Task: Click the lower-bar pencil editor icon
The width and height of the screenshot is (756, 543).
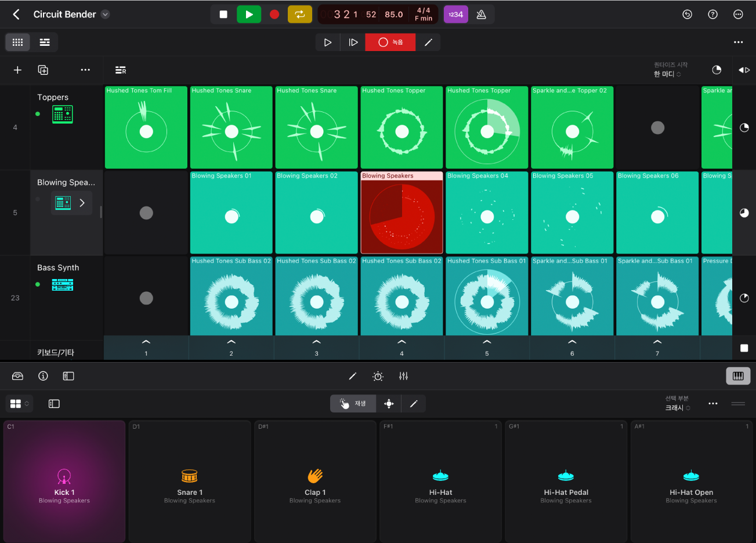Action: [352, 376]
